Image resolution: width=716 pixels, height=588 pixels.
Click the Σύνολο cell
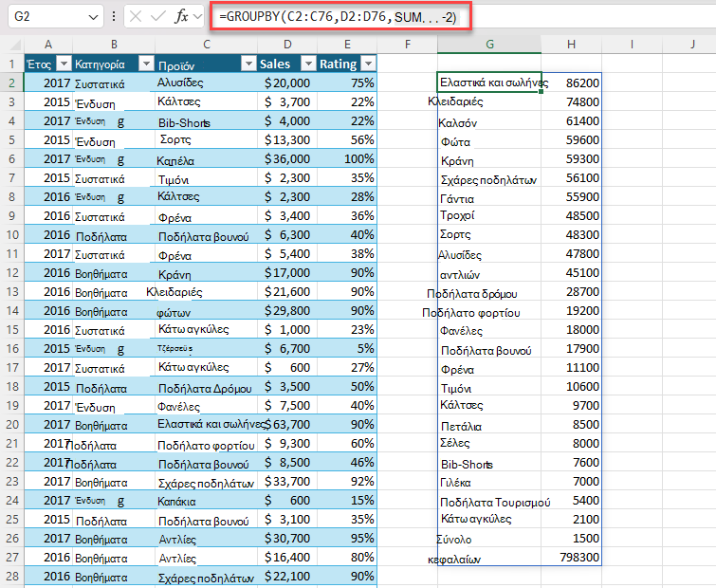pos(489,539)
